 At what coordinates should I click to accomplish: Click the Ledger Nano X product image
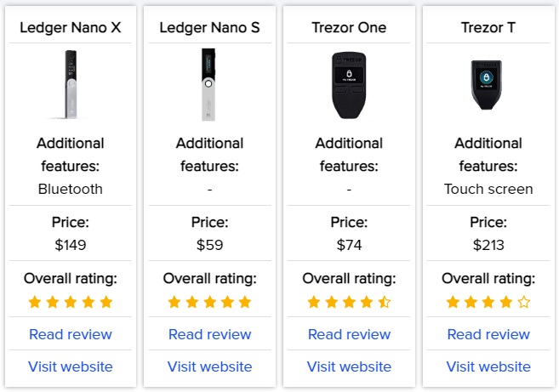point(71,84)
